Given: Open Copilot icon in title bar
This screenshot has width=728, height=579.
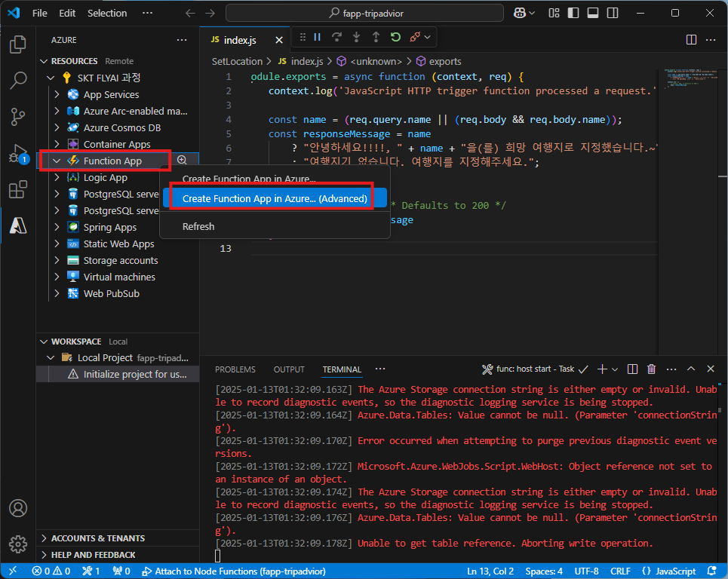Looking at the screenshot, I should pyautogui.click(x=520, y=13).
